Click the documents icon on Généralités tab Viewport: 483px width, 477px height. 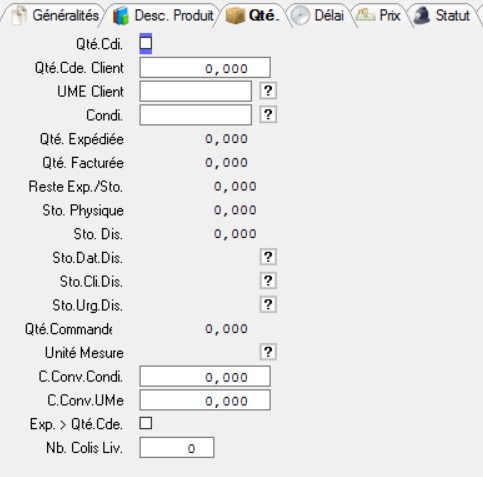click(x=19, y=16)
